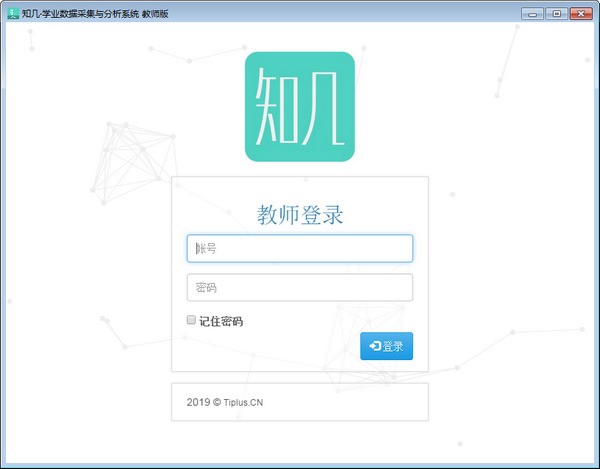
Task: Click the large 知几 teal logo
Action: [x=299, y=106]
